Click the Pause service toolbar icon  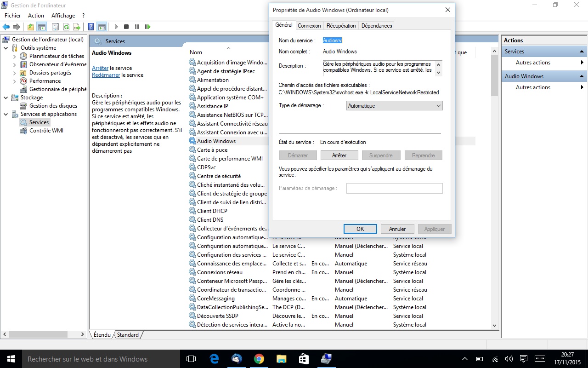click(137, 27)
